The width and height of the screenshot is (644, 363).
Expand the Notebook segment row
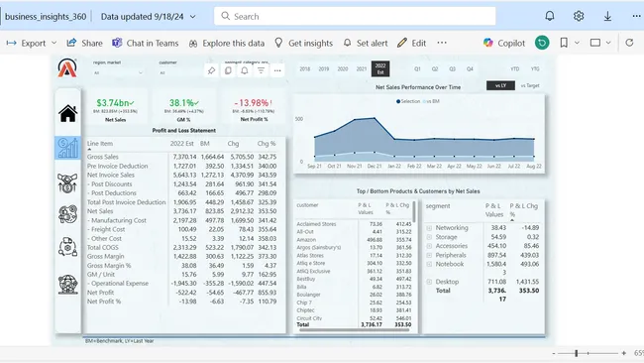tap(429, 264)
